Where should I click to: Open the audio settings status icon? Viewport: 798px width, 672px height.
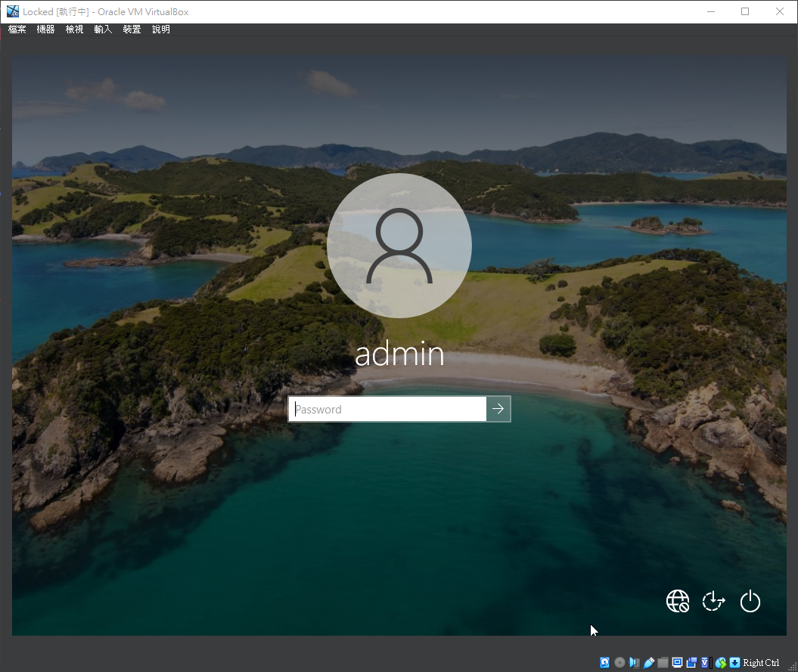pos(634,663)
